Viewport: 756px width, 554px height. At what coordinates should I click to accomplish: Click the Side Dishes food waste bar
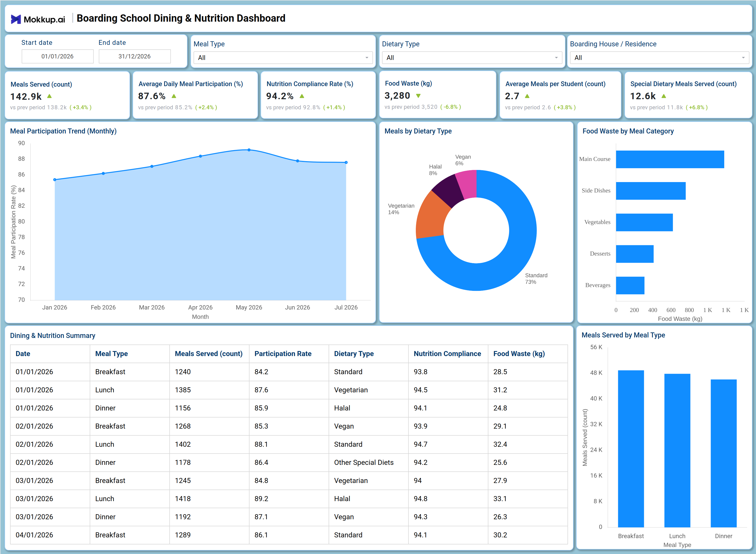click(x=651, y=191)
